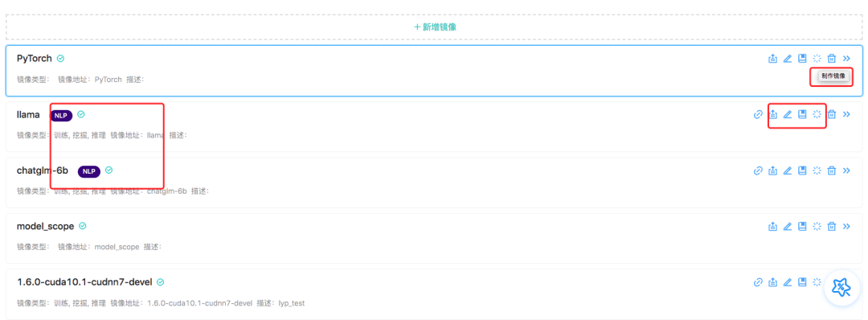Viewport: 868px width, 320px height.
Task: Expand the chatglm-6b row with the double chevron
Action: (x=845, y=170)
